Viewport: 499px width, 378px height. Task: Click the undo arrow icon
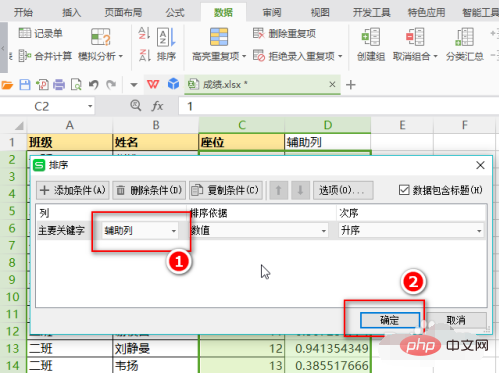pyautogui.click(x=94, y=85)
